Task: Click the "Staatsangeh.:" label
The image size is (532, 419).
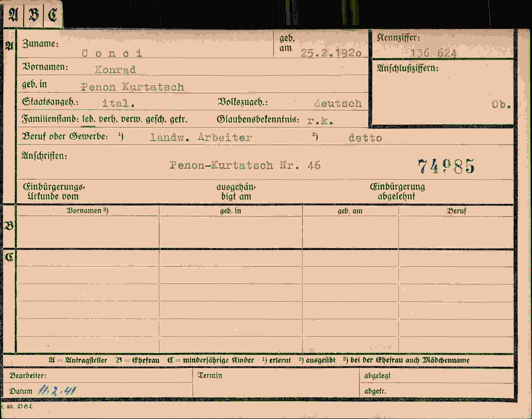Action: [50, 102]
